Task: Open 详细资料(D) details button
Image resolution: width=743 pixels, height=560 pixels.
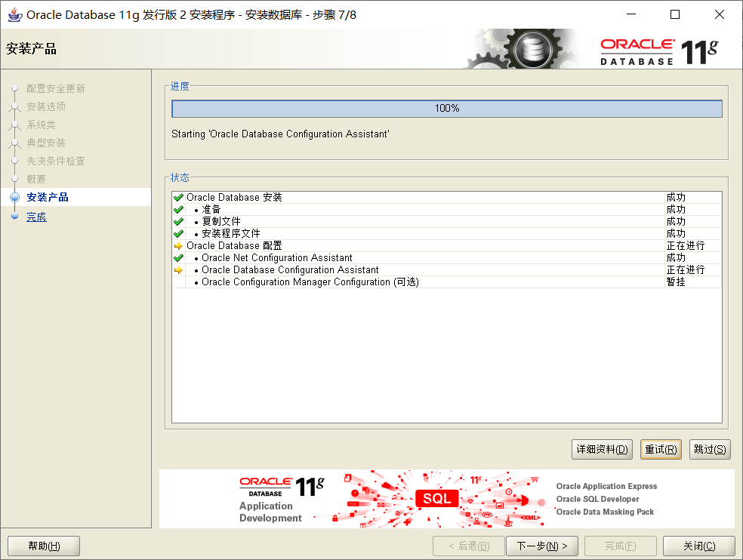Action: 602,449
